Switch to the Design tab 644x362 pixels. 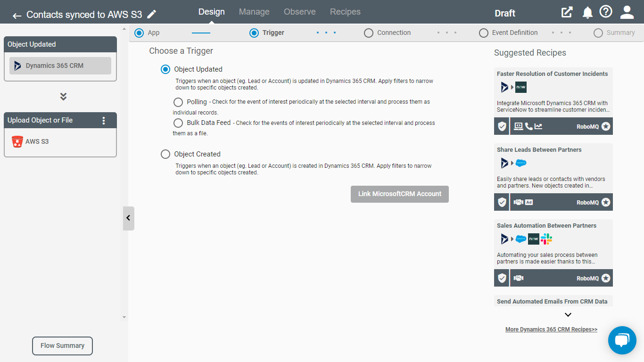coord(212,12)
